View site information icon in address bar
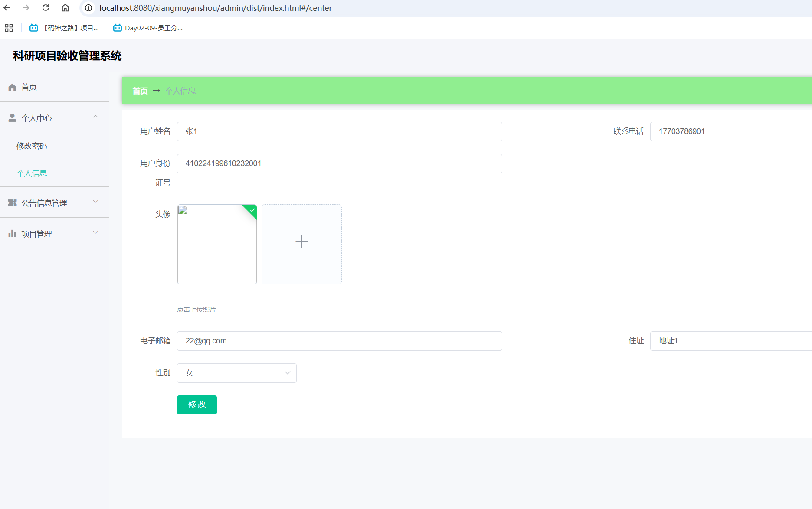812x509 pixels. pyautogui.click(x=88, y=8)
